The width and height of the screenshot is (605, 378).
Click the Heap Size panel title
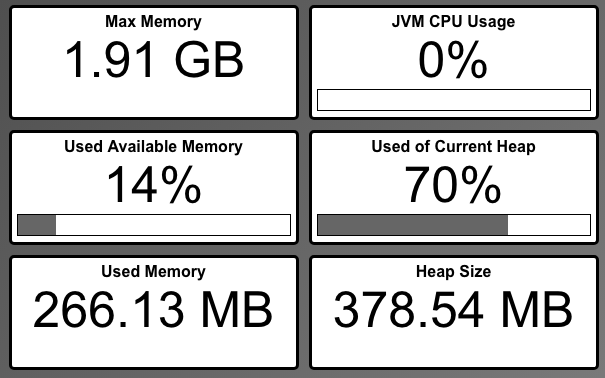[453, 272]
